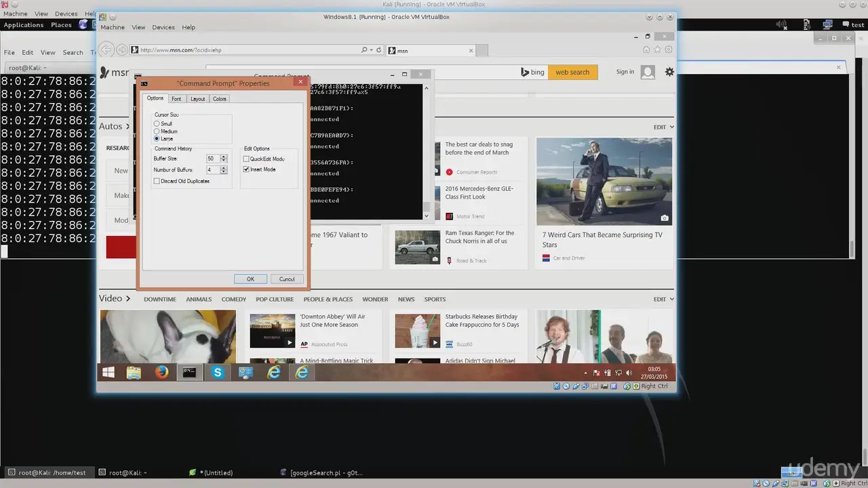Open Skype from the Windows taskbar
Viewport: 868px width, 488px height.
(218, 372)
